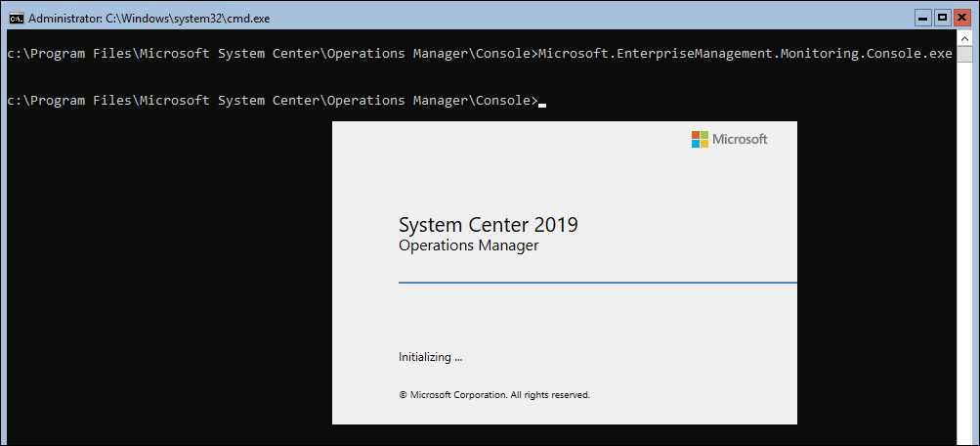Click the Operations Manager subtitle
This screenshot has width=980, height=446.
tap(468, 245)
